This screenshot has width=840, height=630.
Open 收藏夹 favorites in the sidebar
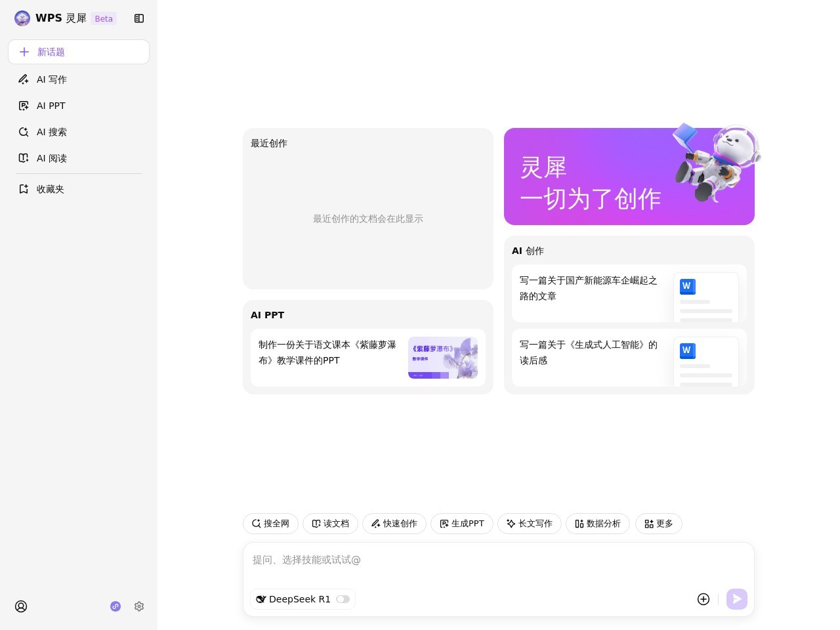79,189
